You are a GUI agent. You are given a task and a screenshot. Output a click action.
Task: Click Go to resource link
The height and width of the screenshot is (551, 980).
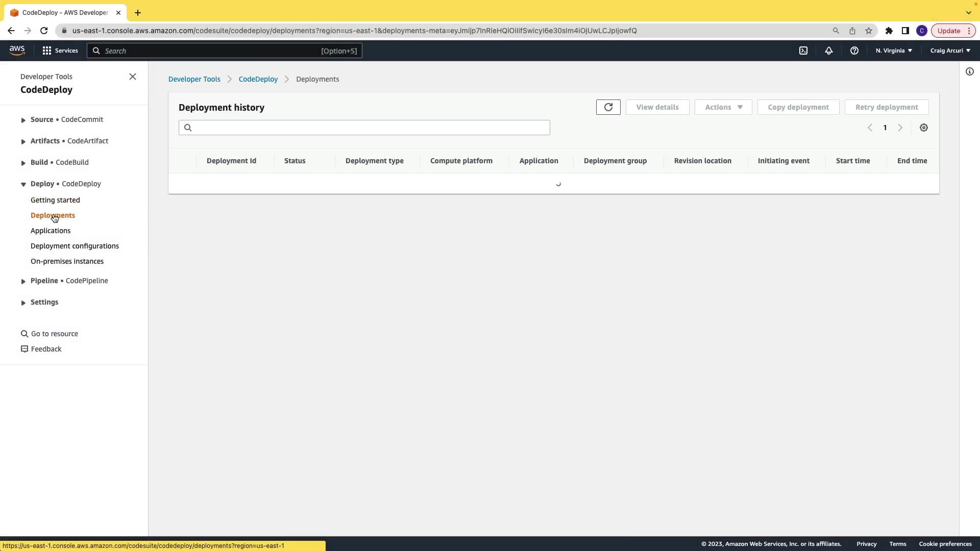click(54, 334)
